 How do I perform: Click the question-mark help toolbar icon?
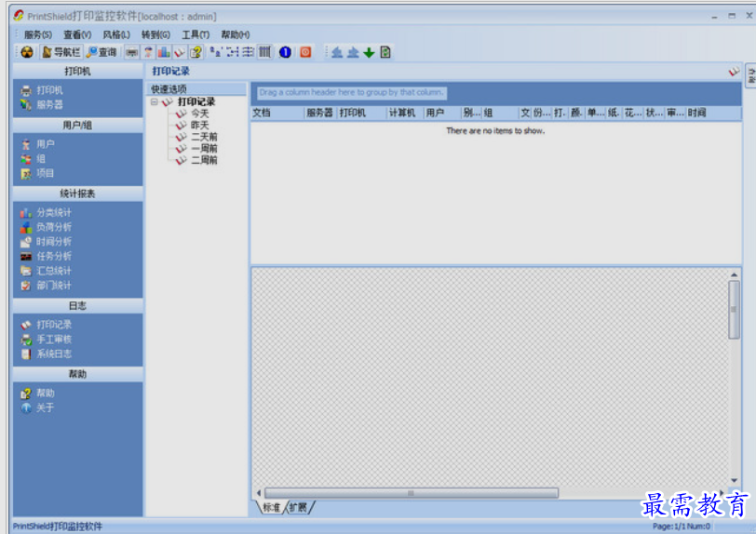tap(196, 52)
